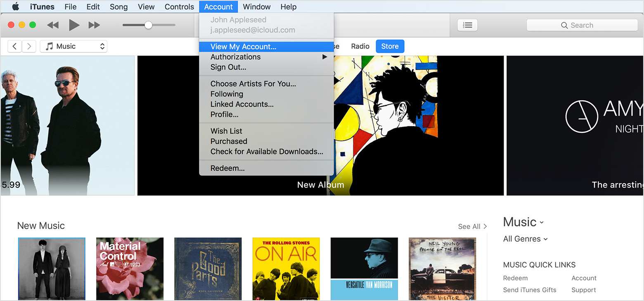Open the Music category dropdown
Image resolution: width=644 pixels, height=301 pixels.
click(523, 222)
